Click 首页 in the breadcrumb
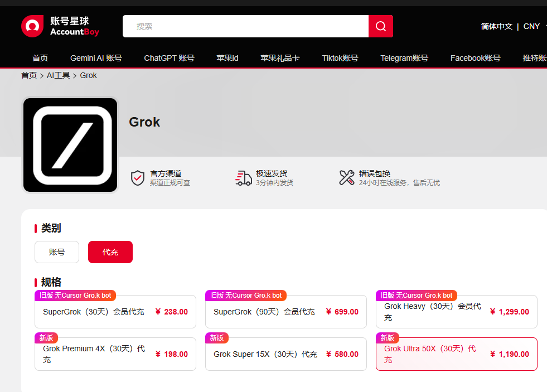Screen dimensions: 547x392 pos(29,75)
